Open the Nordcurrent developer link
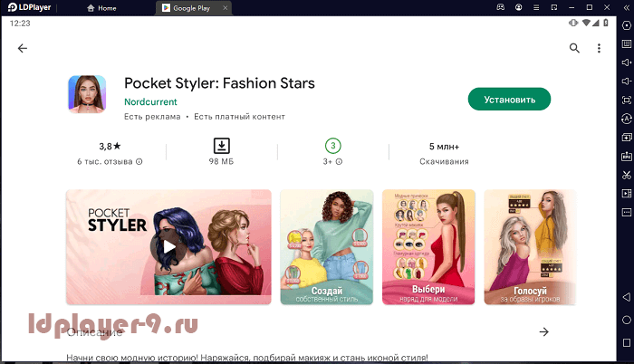Screen dimensions: 634x364 tap(150, 102)
